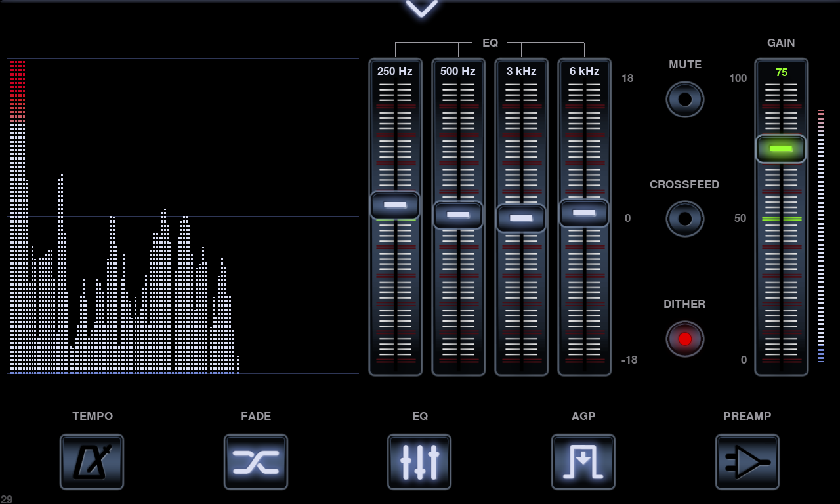Disable the DITHER option
Viewport: 840px width, 504px height.
pyautogui.click(x=684, y=339)
